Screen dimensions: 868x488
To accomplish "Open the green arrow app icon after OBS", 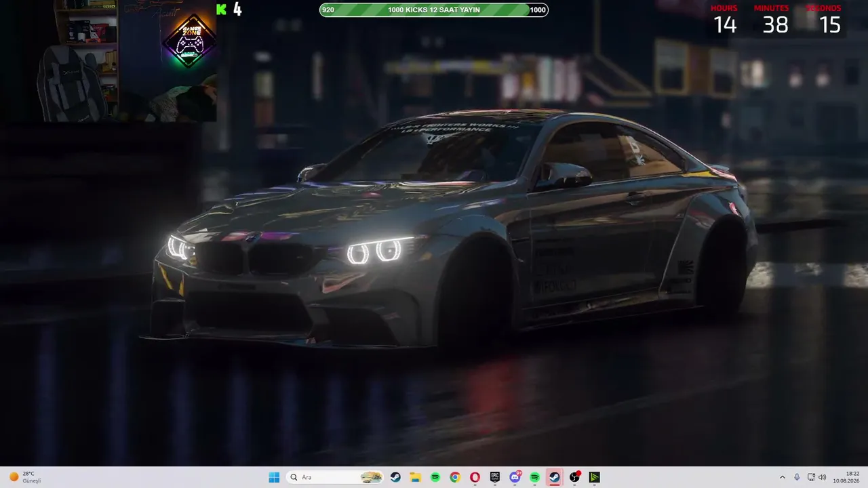I will (x=594, y=477).
